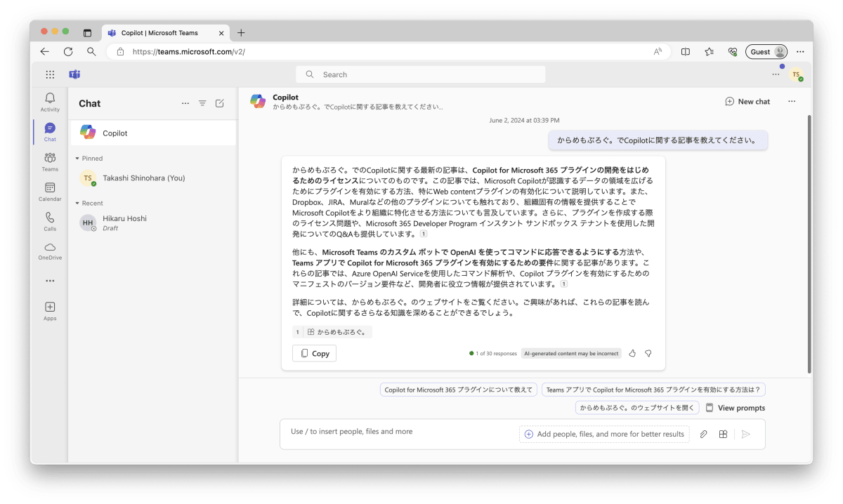This screenshot has height=504, width=843.
Task: Select the Chat sidebar icon
Action: 50,132
